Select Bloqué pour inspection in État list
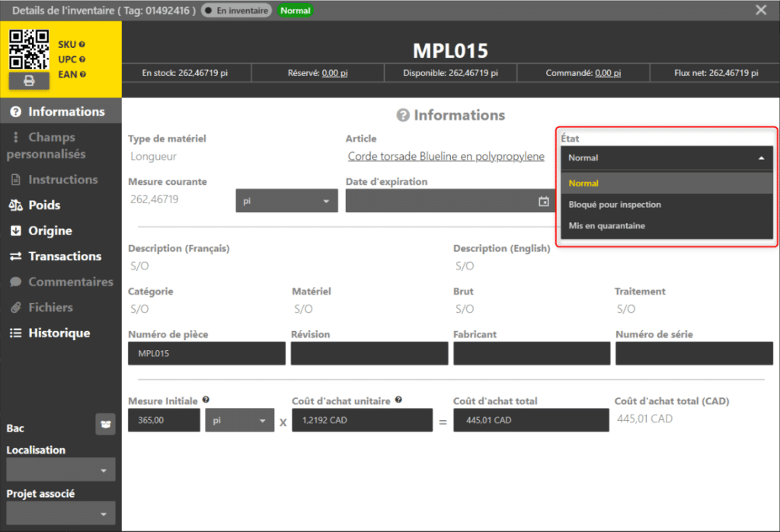The height and width of the screenshot is (532, 780). [x=615, y=205]
